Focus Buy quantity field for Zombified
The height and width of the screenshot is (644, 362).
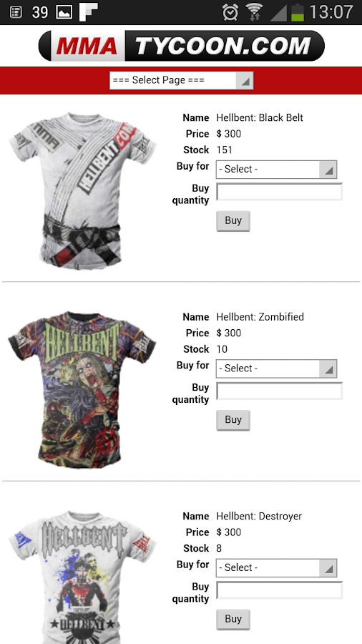tap(280, 391)
